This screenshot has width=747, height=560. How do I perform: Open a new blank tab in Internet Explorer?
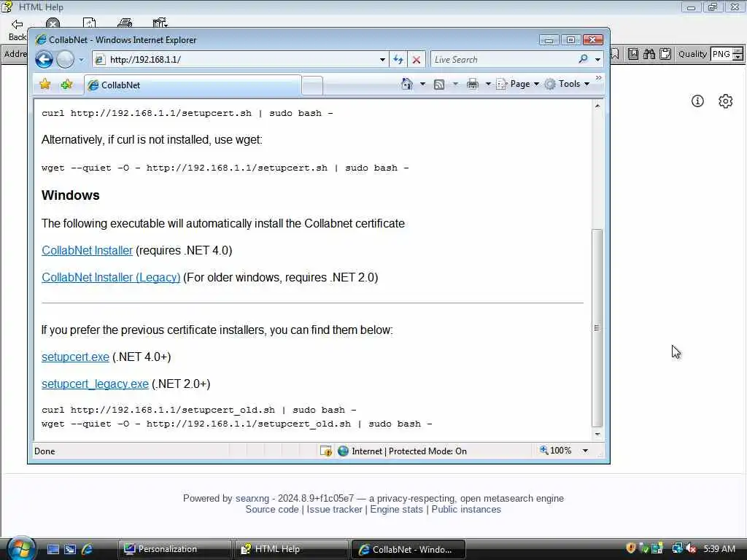[312, 86]
